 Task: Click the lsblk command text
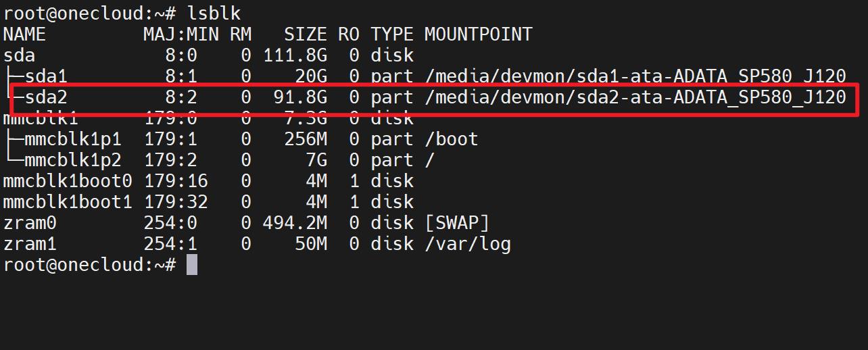tap(214, 13)
